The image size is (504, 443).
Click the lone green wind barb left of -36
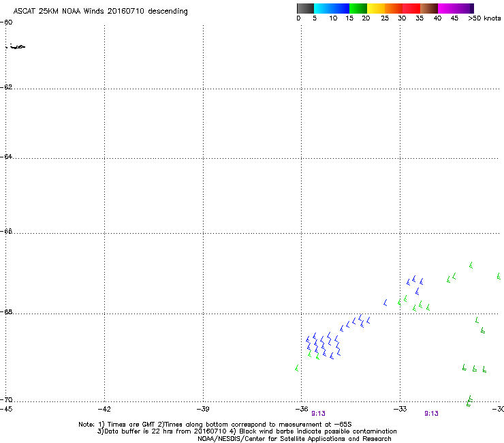[297, 368]
